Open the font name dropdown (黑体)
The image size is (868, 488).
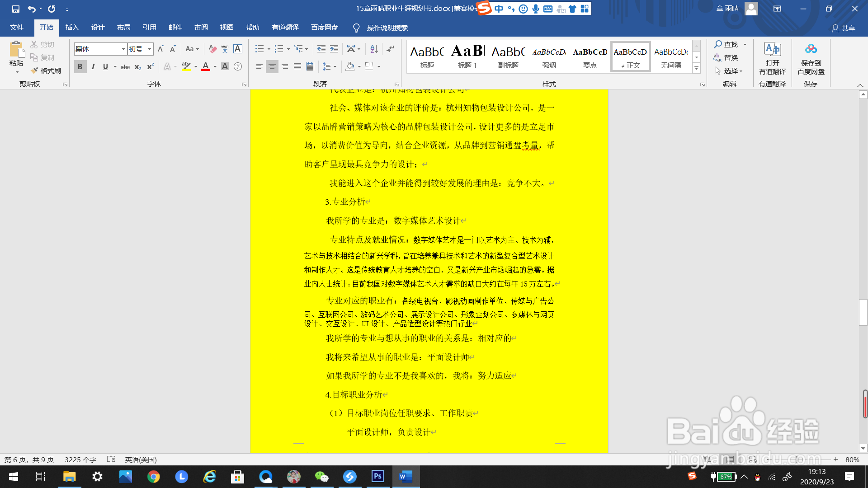pyautogui.click(x=123, y=49)
